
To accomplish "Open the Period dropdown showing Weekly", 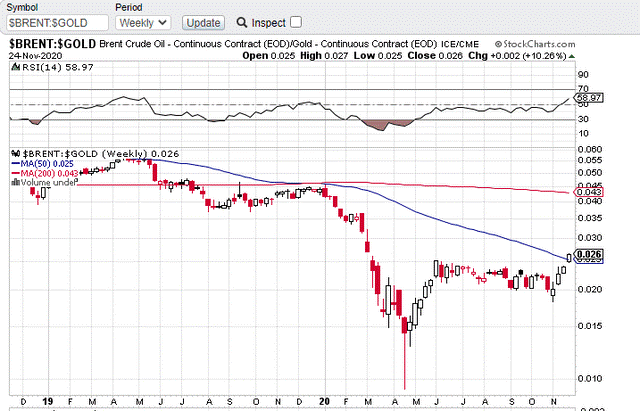I will tap(143, 21).
